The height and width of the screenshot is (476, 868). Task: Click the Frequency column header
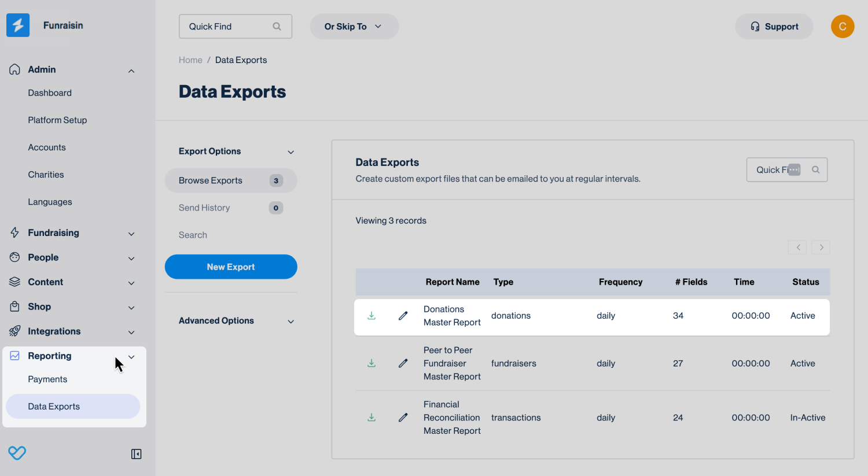[x=620, y=282]
